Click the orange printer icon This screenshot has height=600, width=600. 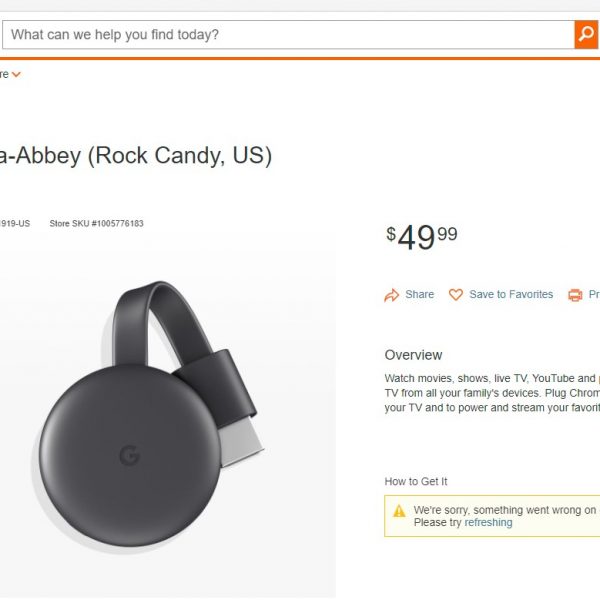click(575, 295)
